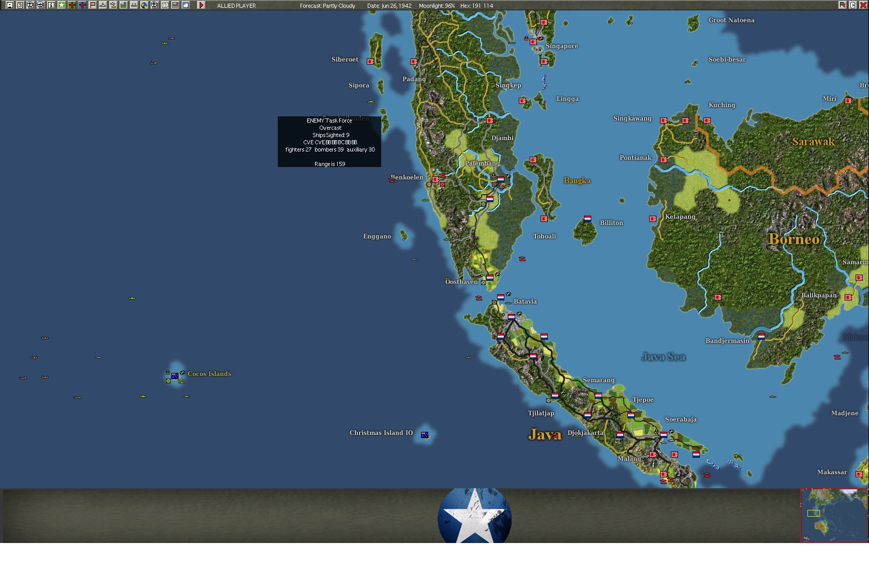Click the Semarang map label

tap(598, 380)
